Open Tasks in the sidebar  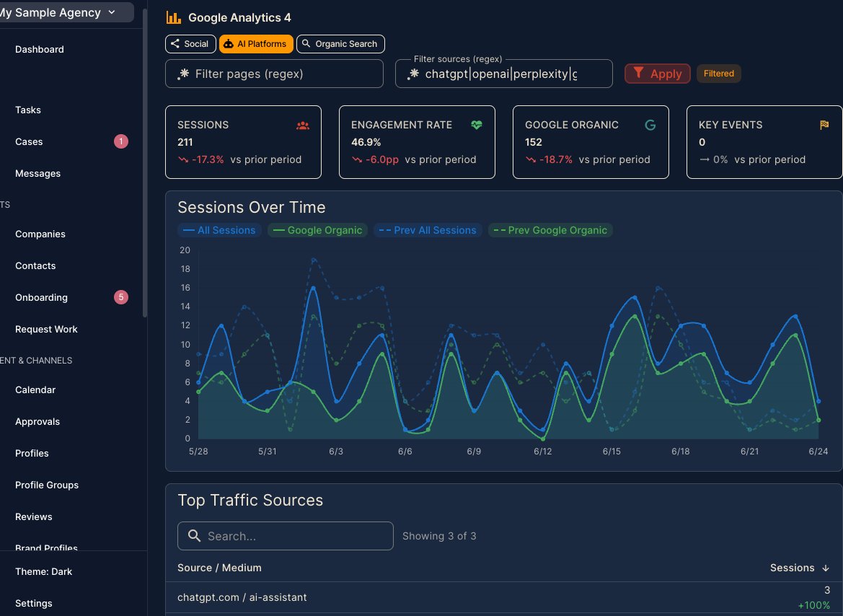[x=28, y=110]
